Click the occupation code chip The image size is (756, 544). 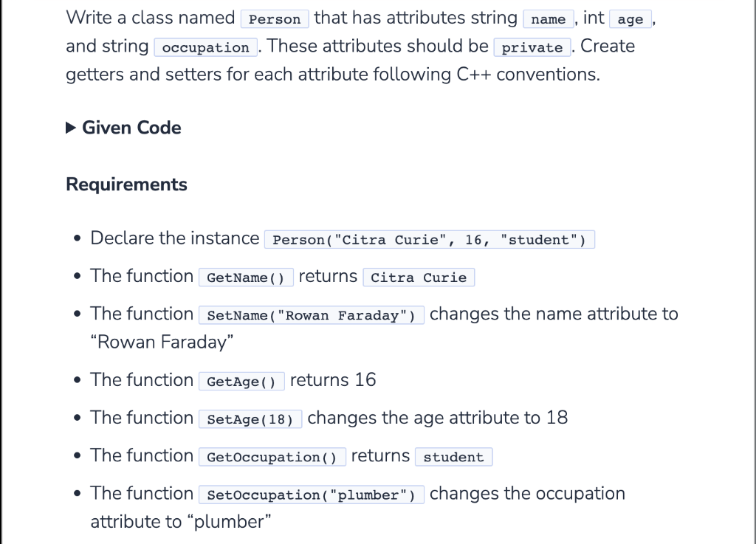coord(205,47)
